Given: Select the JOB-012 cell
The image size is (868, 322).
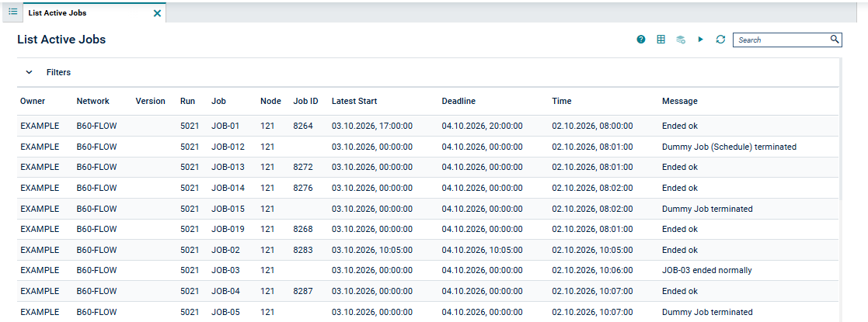Looking at the screenshot, I should pyautogui.click(x=228, y=147).
